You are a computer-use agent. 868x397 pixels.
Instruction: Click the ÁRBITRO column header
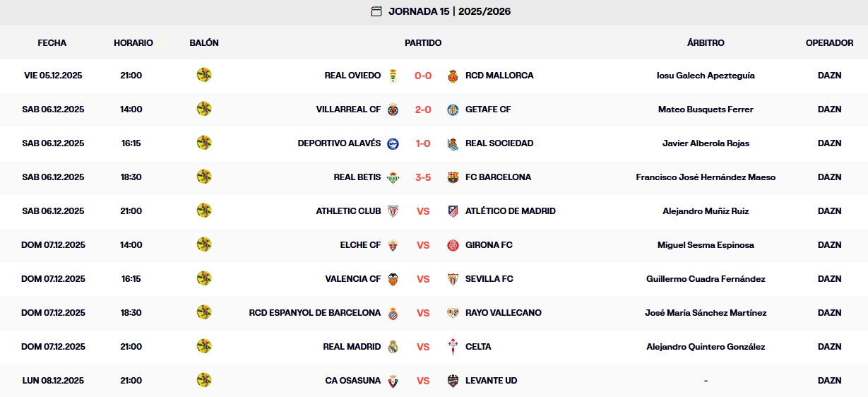point(706,43)
